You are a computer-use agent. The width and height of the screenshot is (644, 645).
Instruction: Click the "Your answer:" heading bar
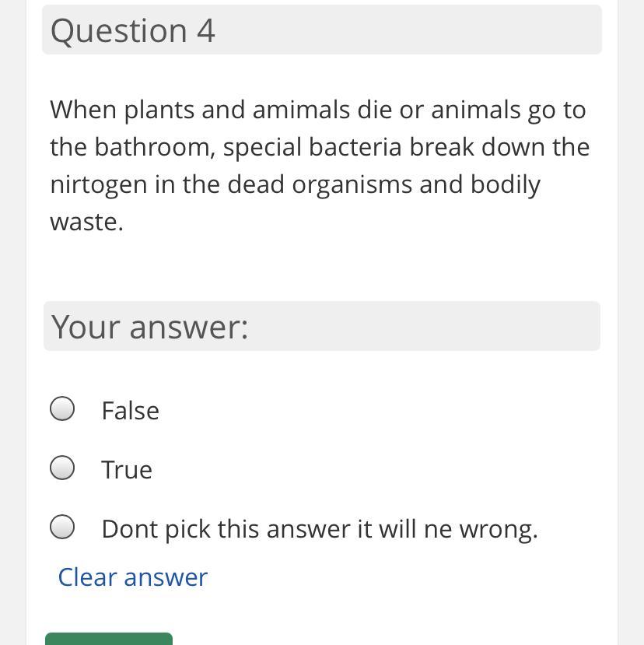click(x=322, y=326)
